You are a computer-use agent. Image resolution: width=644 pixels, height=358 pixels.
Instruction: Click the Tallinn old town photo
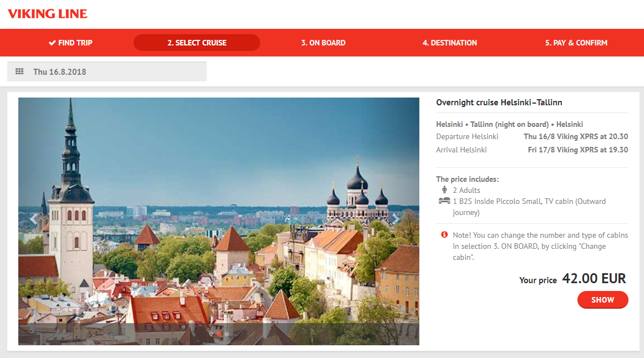[219, 221]
